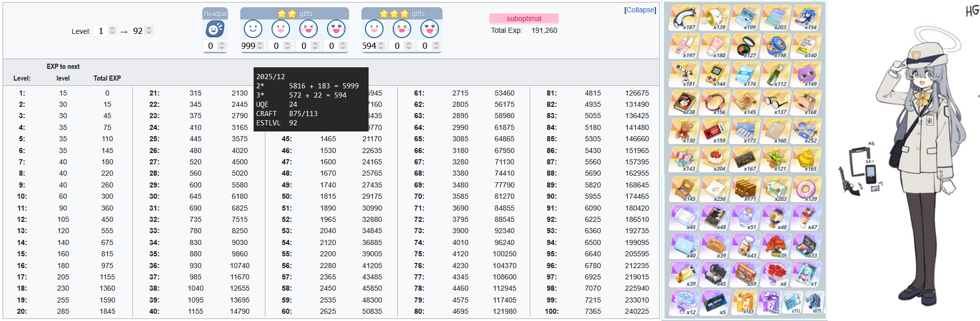Click the plain smile face under two-star gifts
This screenshot has width=980, height=321.
coord(253,29)
